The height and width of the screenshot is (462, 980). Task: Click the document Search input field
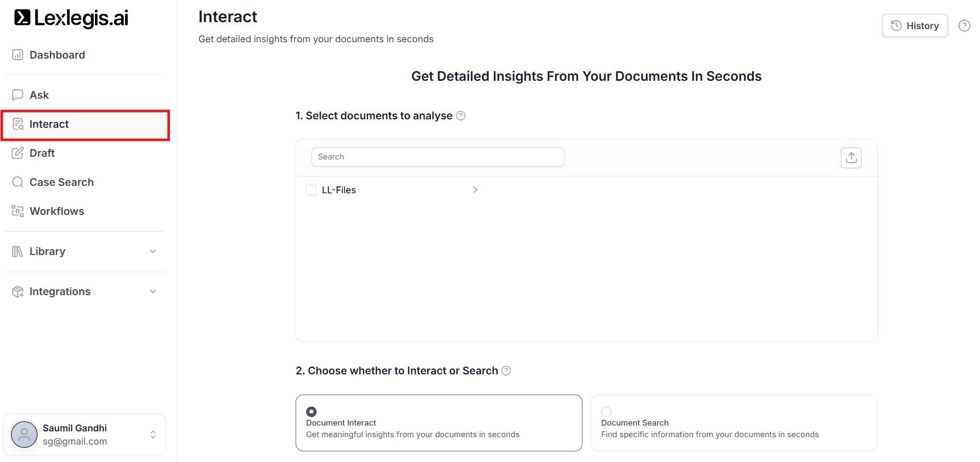tap(437, 157)
